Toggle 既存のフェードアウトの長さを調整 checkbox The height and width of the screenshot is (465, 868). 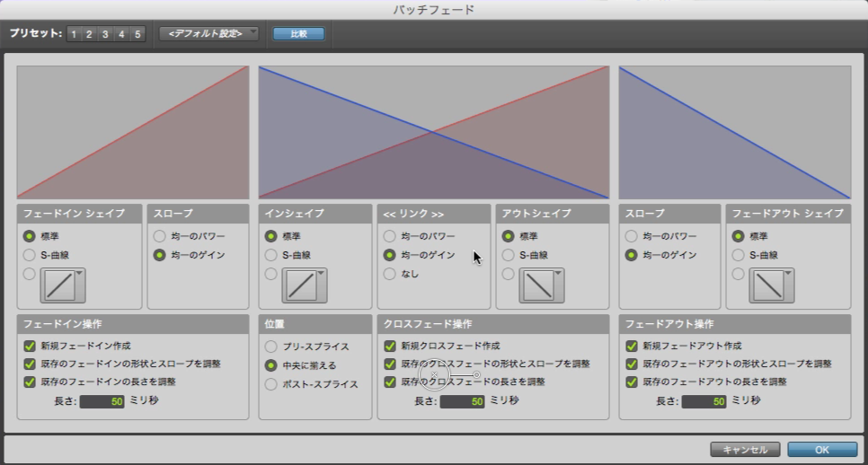[632, 382]
